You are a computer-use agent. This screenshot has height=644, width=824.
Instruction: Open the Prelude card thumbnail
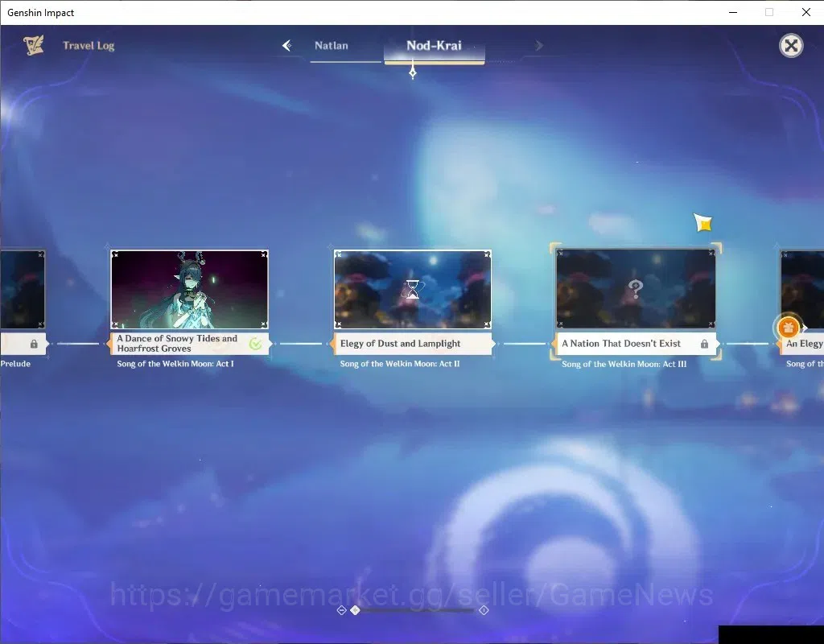[23, 290]
